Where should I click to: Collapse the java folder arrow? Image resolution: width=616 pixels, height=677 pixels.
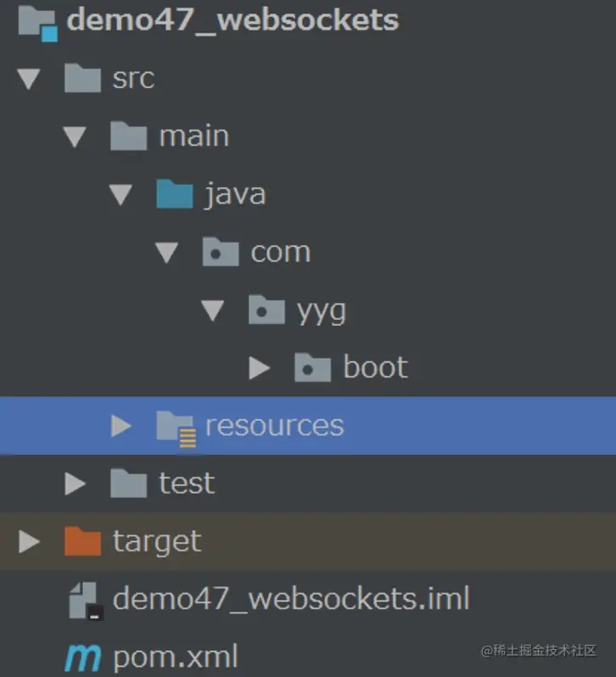(x=120, y=194)
